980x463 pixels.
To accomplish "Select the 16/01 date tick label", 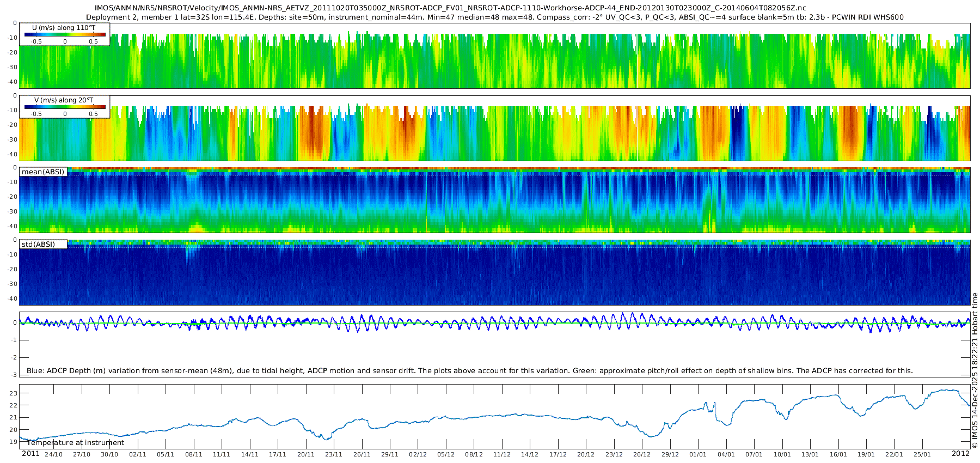I will point(838,454).
